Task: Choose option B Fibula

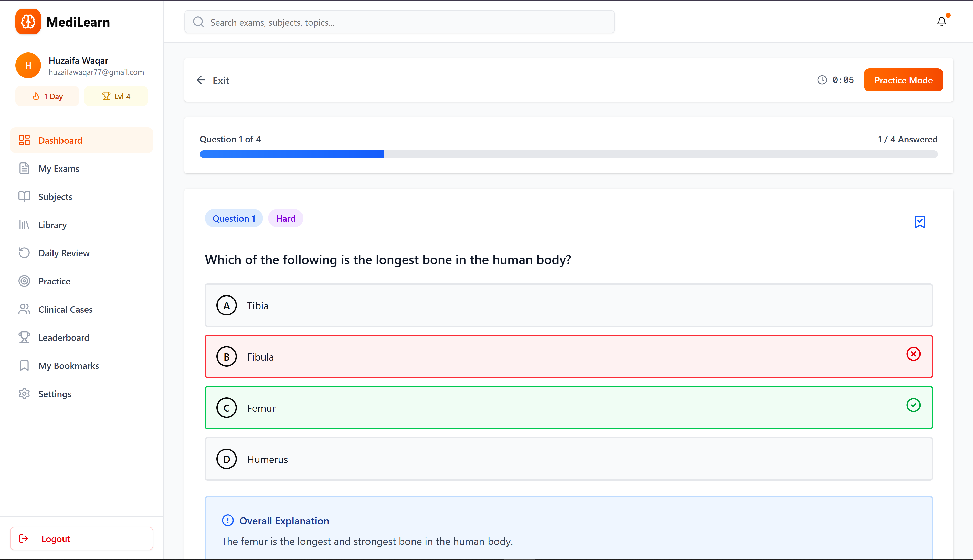Action: pyautogui.click(x=568, y=356)
